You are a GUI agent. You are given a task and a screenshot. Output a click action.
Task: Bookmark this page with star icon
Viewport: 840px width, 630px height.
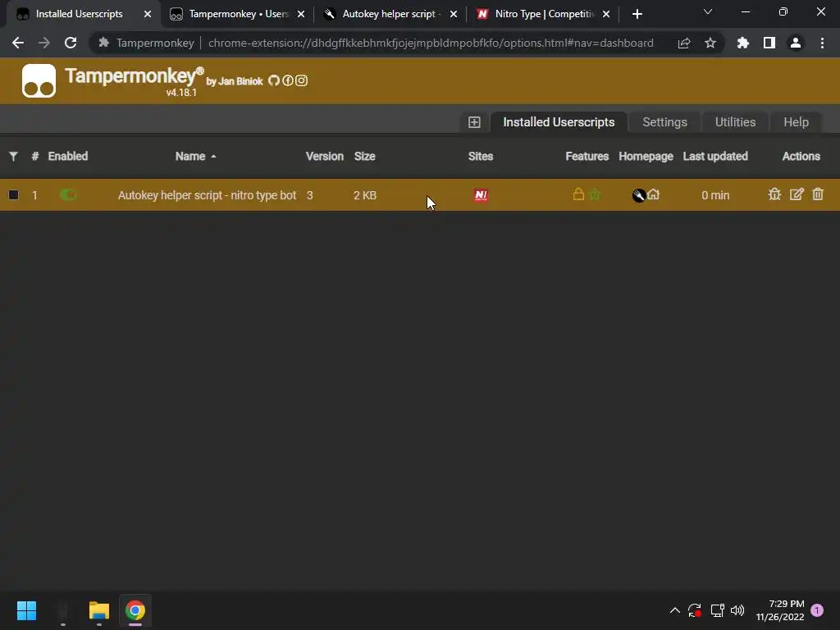click(x=710, y=43)
